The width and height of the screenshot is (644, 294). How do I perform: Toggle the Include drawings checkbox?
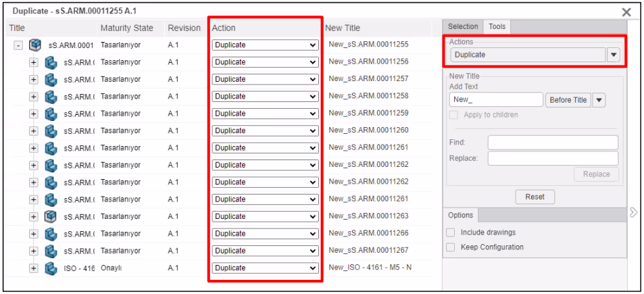click(x=451, y=232)
